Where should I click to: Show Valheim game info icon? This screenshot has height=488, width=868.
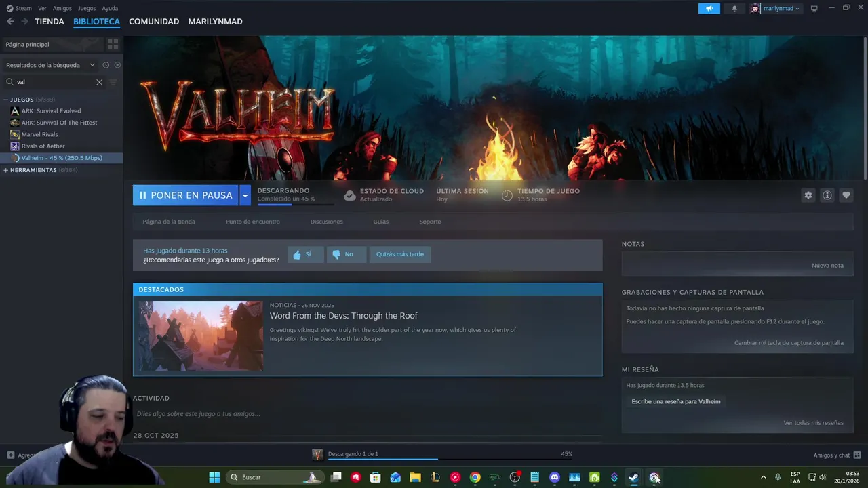click(x=827, y=195)
